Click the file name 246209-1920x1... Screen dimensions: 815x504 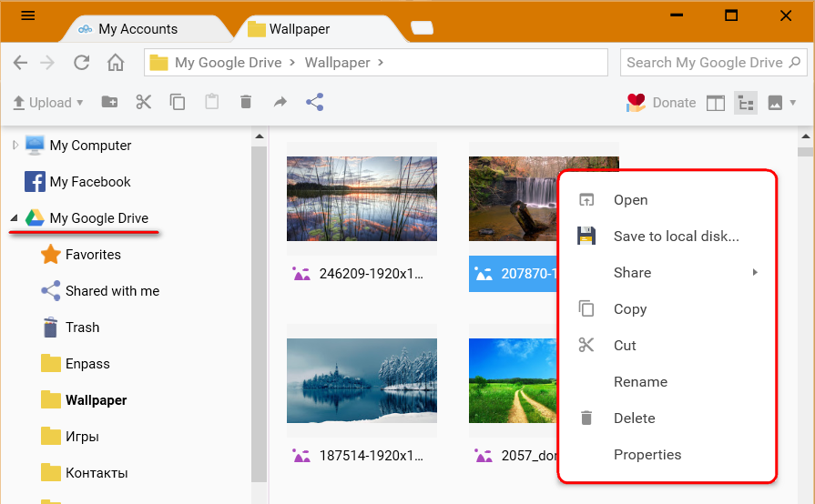coord(372,274)
